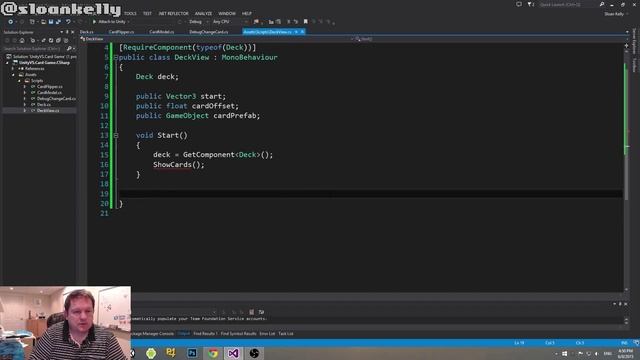Select DeckView.cs in Solution Explorer
The height and width of the screenshot is (360, 640).
point(48,111)
